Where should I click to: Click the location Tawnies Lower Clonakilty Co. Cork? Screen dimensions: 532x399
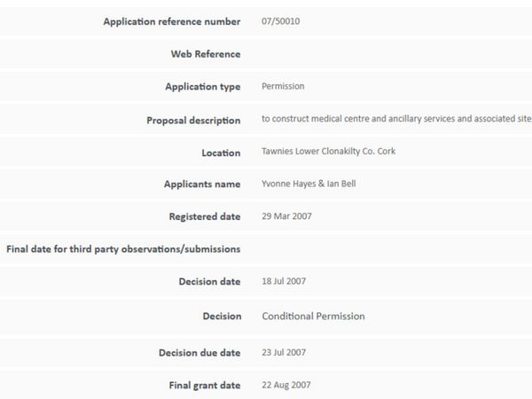point(328,151)
